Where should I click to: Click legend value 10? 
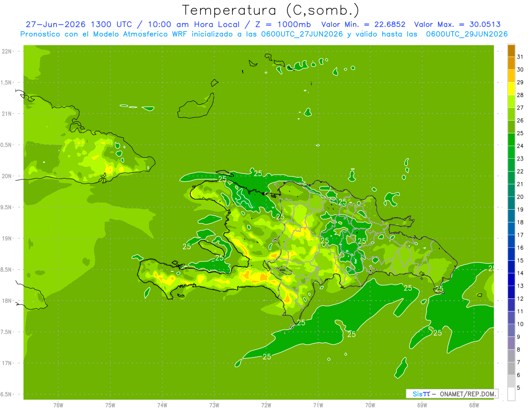point(520,324)
